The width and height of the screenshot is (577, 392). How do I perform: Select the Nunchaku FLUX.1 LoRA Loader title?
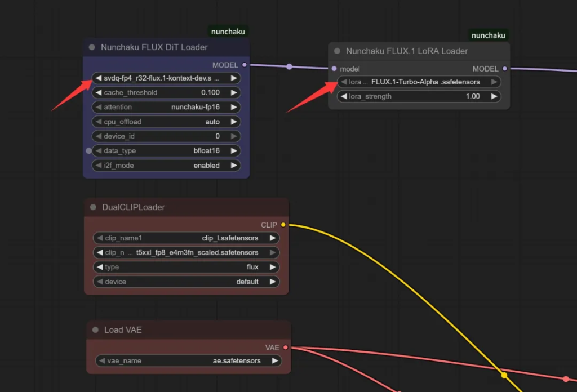pos(407,51)
